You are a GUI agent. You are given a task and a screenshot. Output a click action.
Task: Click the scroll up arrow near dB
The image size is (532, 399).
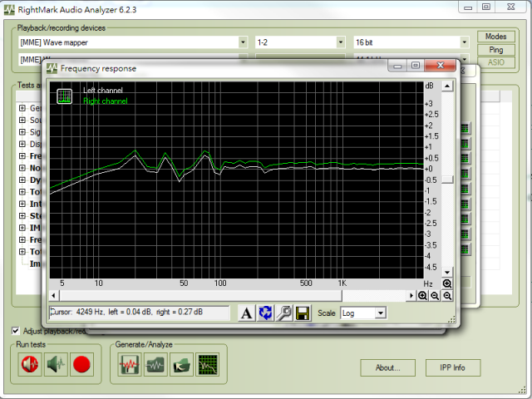click(x=447, y=86)
